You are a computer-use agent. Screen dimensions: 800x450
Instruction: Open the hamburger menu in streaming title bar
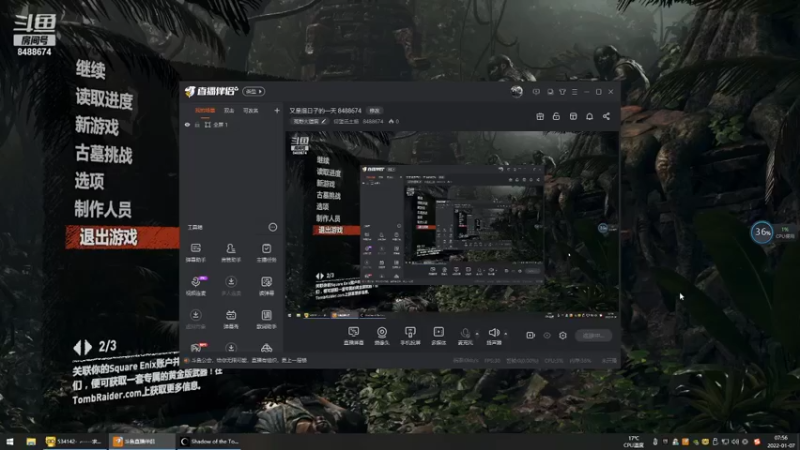pos(574,92)
